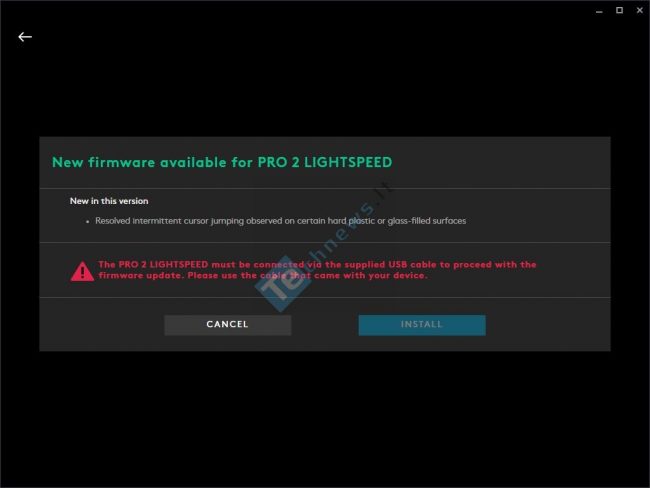
Task: Click the bullet dot before the release note
Action: 87,222
